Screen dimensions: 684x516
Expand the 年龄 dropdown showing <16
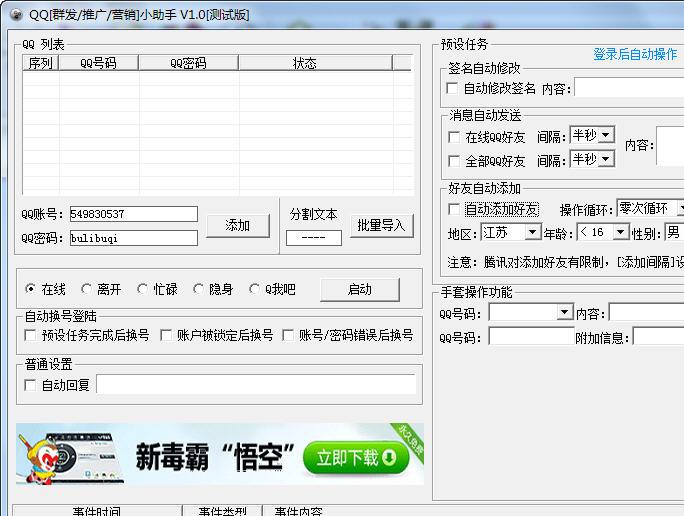click(x=620, y=232)
